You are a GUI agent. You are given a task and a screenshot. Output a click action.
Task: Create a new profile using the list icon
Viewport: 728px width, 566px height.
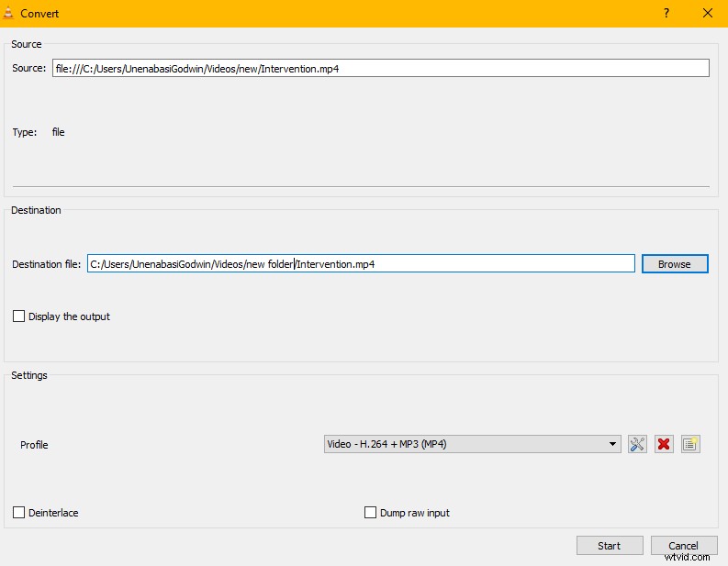(x=690, y=444)
